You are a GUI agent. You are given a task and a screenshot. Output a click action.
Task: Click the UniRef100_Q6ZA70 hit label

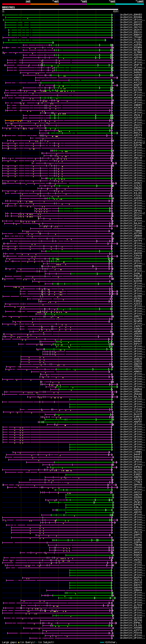pyautogui.click(x=131, y=30)
